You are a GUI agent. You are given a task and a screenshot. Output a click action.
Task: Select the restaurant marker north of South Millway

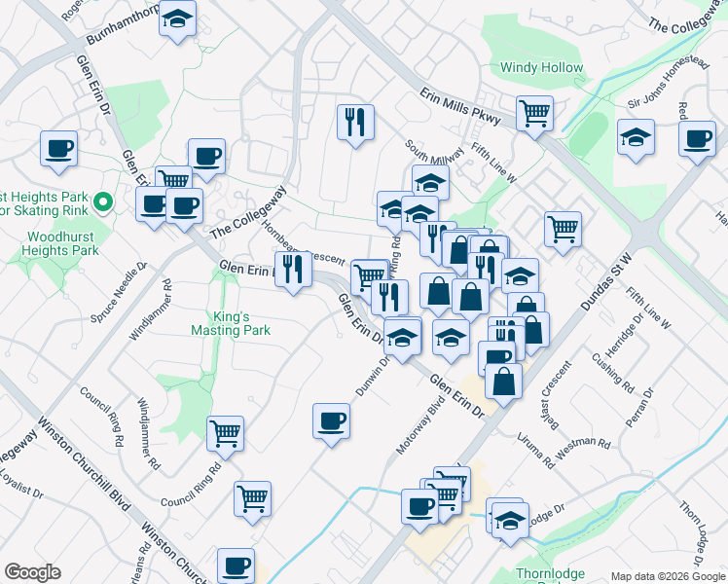pos(355,124)
